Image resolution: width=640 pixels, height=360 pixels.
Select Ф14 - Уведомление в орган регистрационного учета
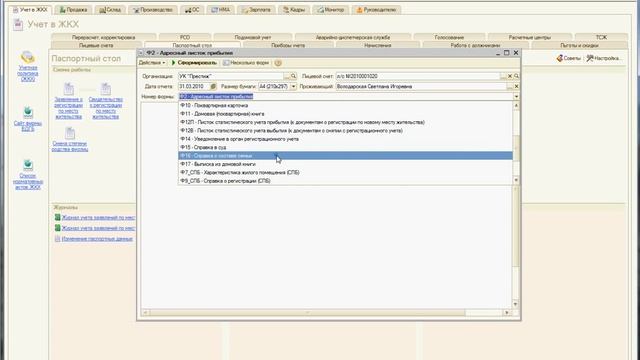click(x=345, y=139)
